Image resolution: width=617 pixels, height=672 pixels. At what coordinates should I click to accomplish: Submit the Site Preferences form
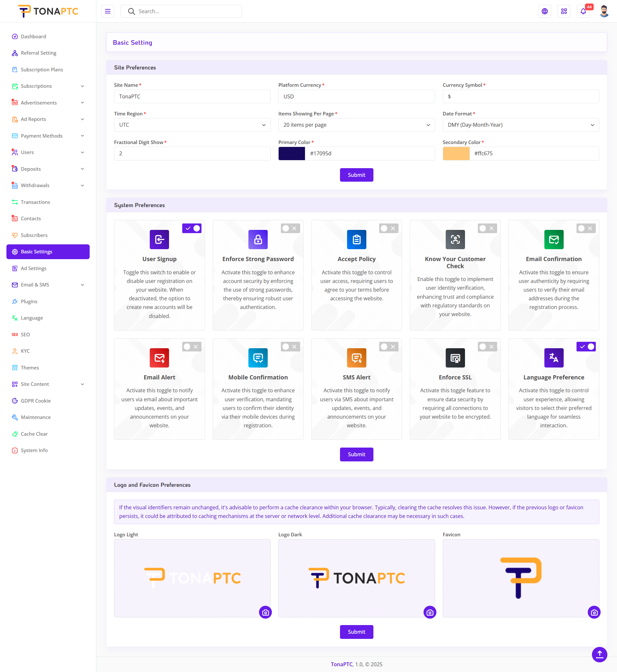click(x=356, y=175)
